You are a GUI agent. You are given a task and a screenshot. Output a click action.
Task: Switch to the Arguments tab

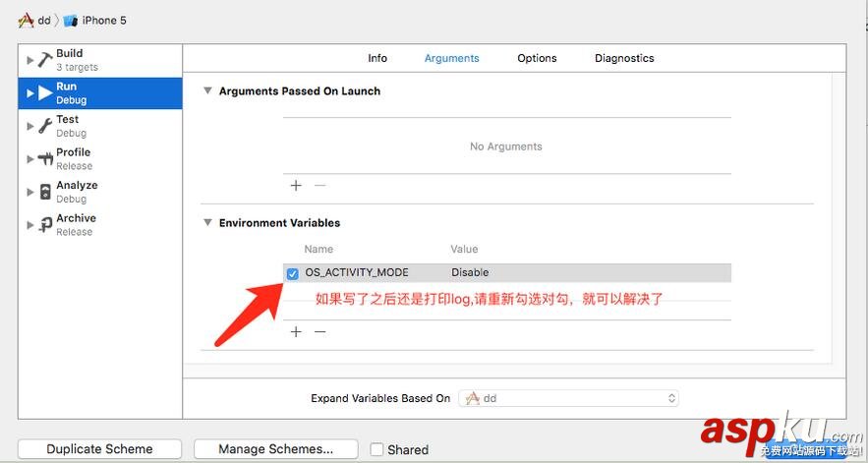452,58
